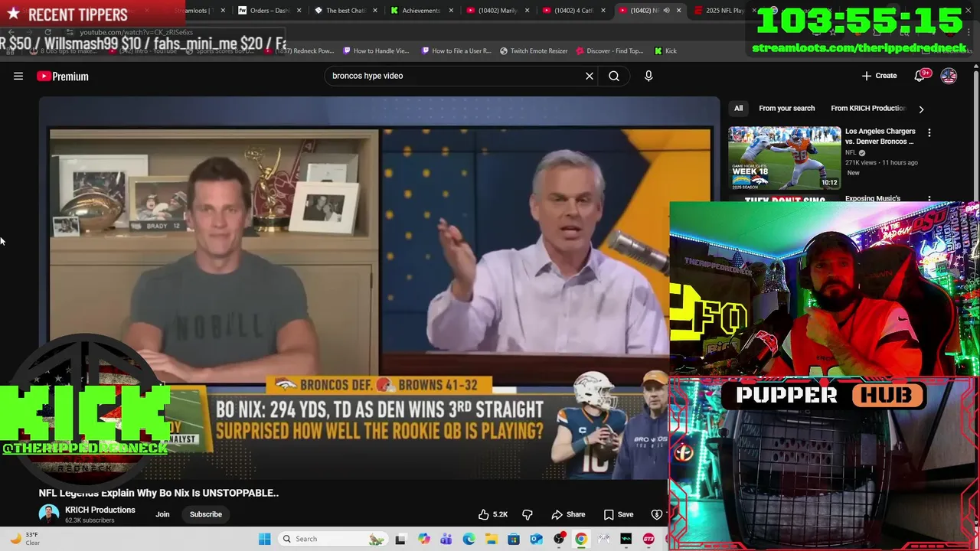Open YouTube notifications bell

(920, 76)
